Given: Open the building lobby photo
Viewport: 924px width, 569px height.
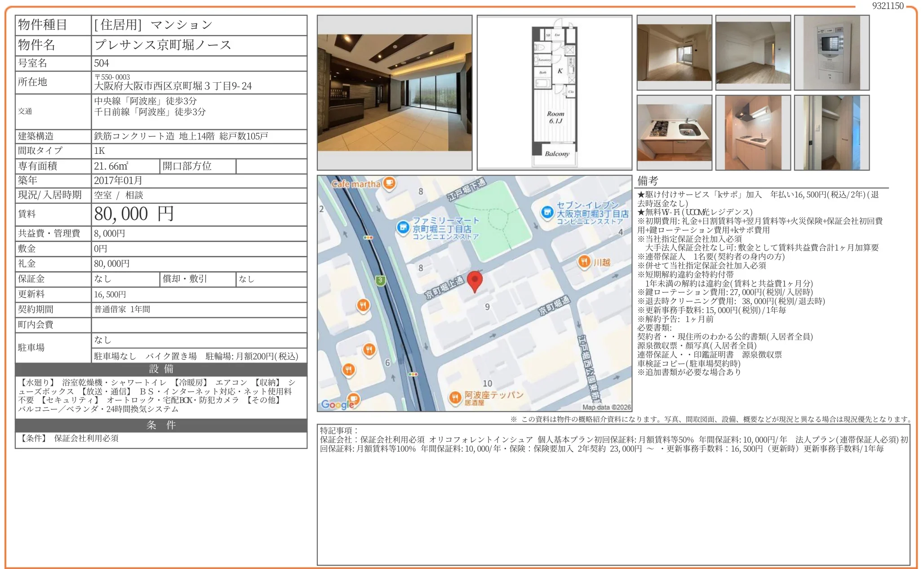Looking at the screenshot, I should (x=395, y=93).
